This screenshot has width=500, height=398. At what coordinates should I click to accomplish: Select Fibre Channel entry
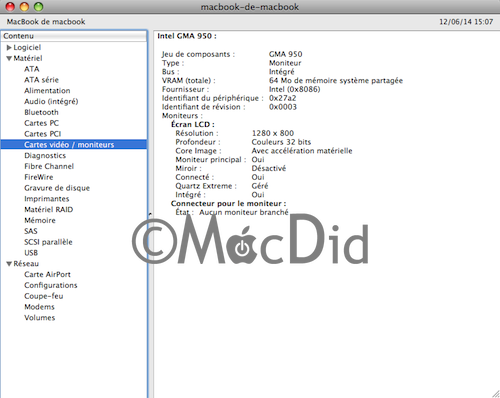pos(49,166)
